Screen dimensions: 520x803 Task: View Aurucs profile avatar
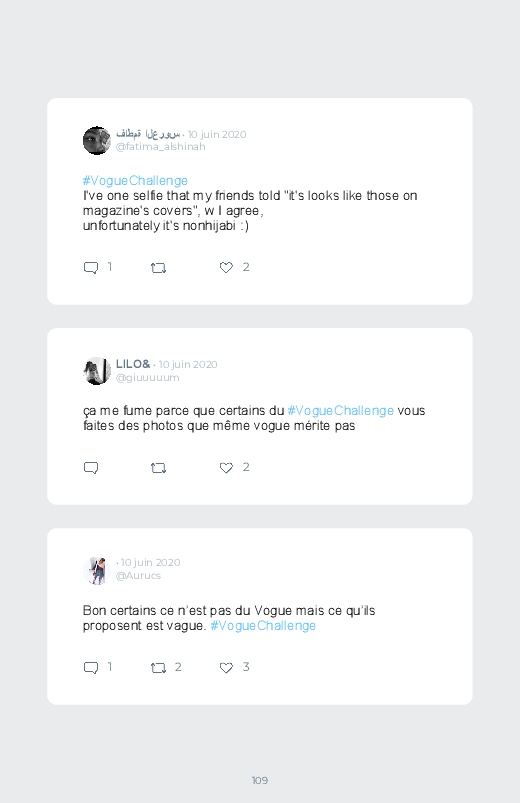pyautogui.click(x=97, y=570)
